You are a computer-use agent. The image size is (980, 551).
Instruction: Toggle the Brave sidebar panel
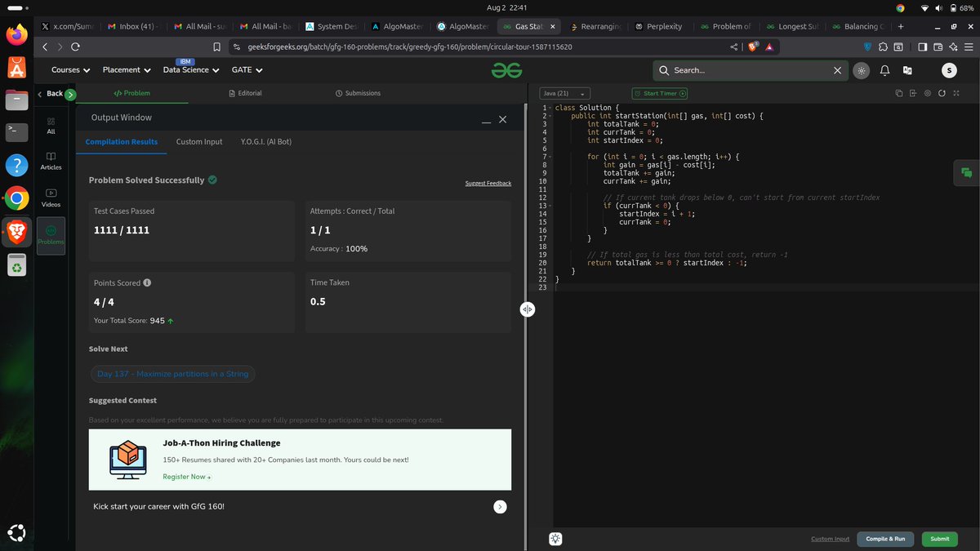[x=922, y=47]
